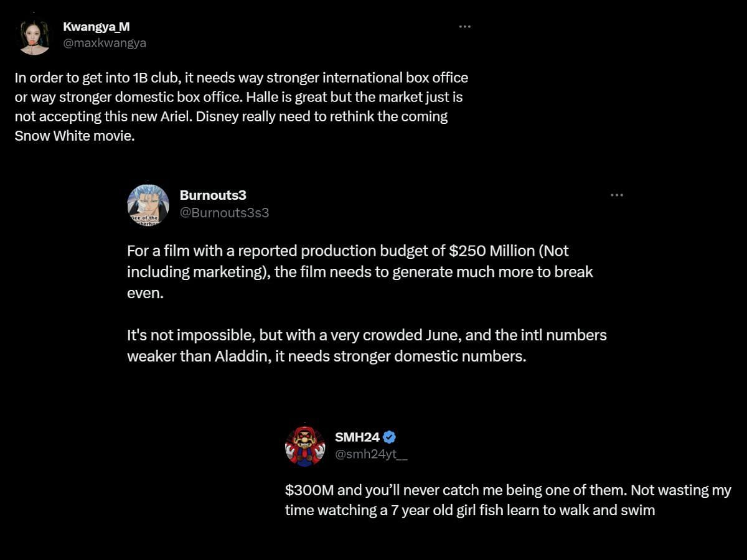Open SMH24's Mario avatar
Viewport: 747px width, 560px height.
pyautogui.click(x=305, y=446)
